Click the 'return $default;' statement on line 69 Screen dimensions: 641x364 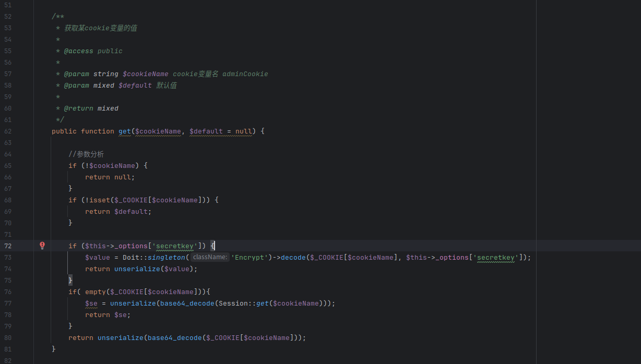tap(118, 211)
